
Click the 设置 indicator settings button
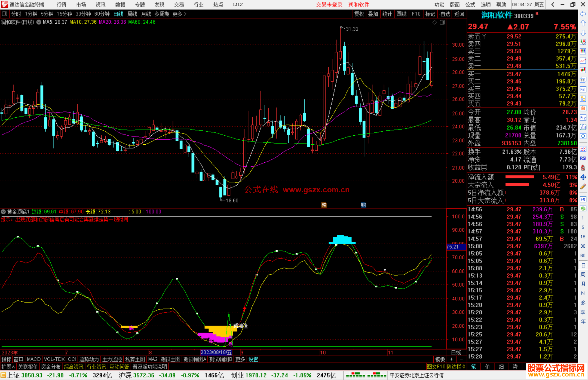click(x=253, y=359)
